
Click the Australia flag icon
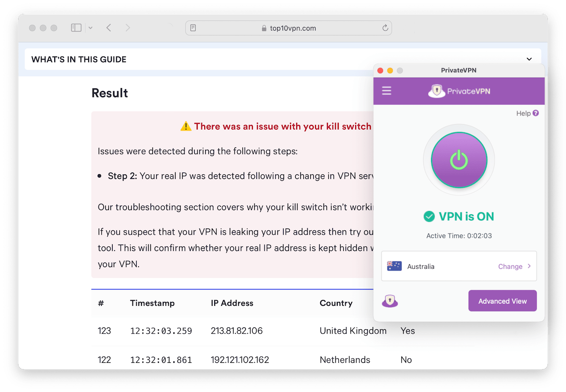pos(394,266)
